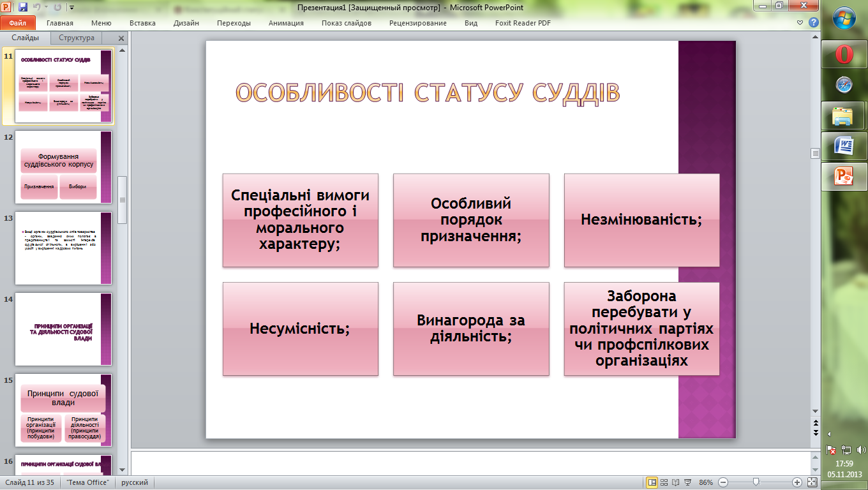Open the volume control in system tray
The image size is (868, 490).
pos(860,449)
